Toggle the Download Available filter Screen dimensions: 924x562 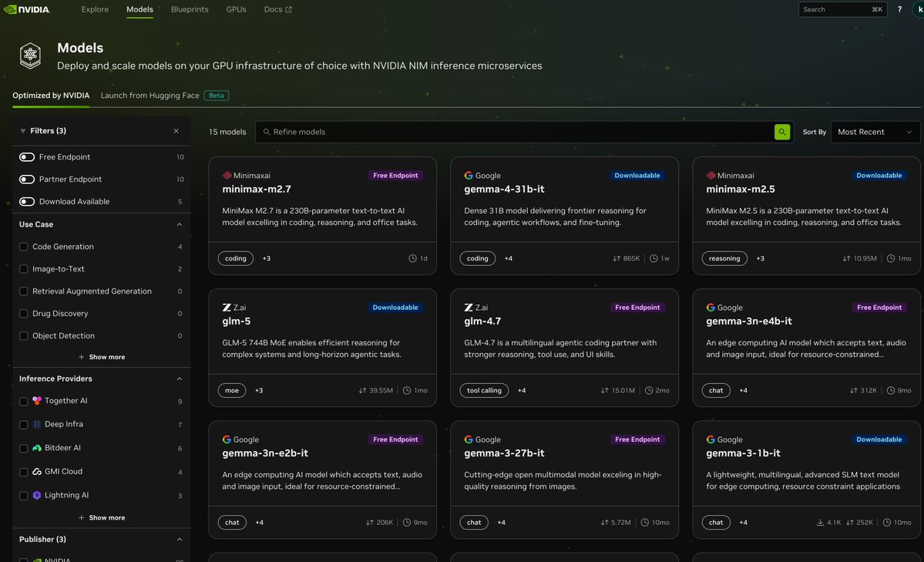(26, 201)
